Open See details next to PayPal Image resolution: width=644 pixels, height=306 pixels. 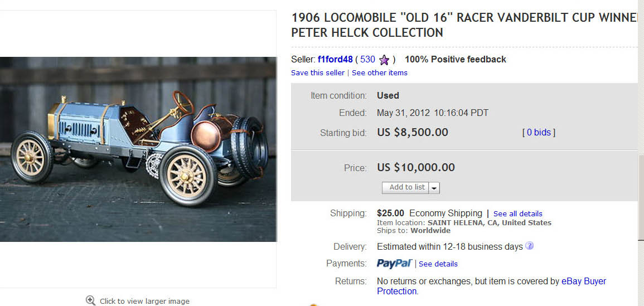tap(438, 264)
